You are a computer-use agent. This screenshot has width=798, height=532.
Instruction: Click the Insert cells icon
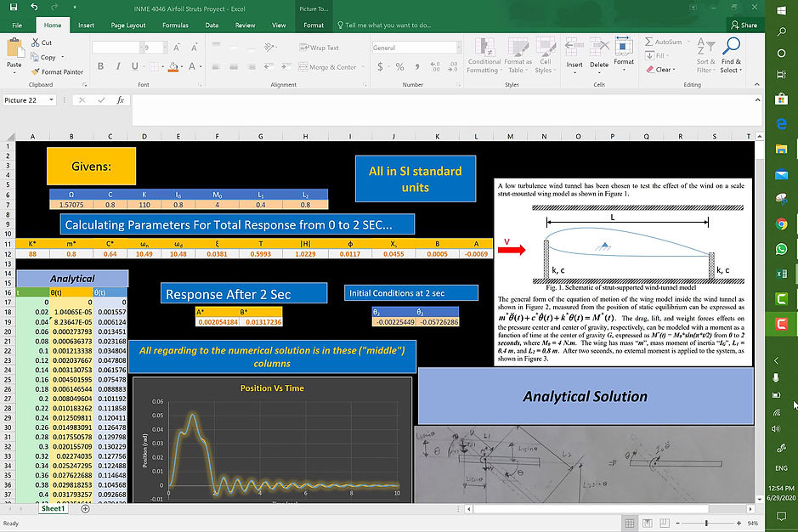click(574, 48)
